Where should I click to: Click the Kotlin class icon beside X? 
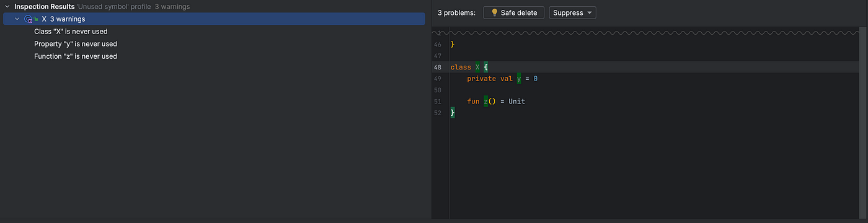pos(29,19)
